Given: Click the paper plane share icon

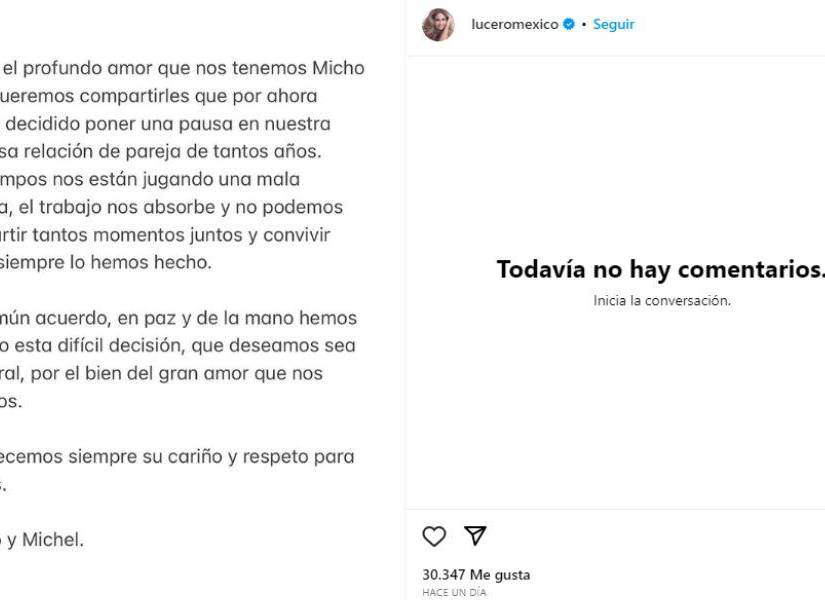Looking at the screenshot, I should click(x=475, y=537).
